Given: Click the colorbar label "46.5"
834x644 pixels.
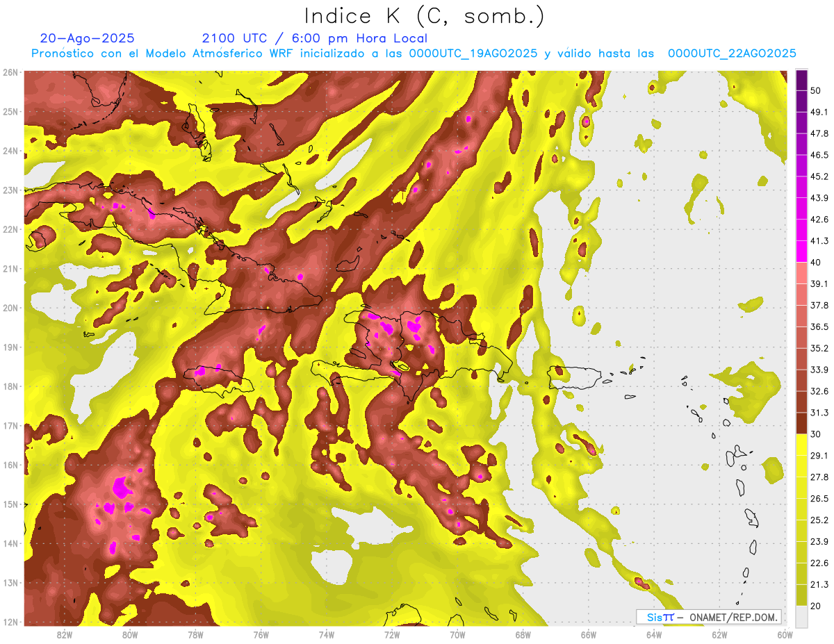Looking at the screenshot, I should coord(819,155).
